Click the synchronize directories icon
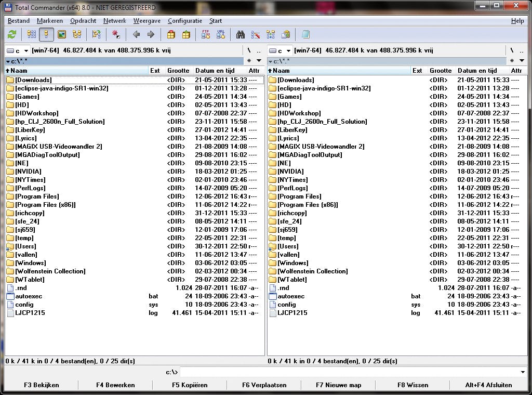Screen dimensions: 532x395 pyautogui.click(x=271, y=34)
